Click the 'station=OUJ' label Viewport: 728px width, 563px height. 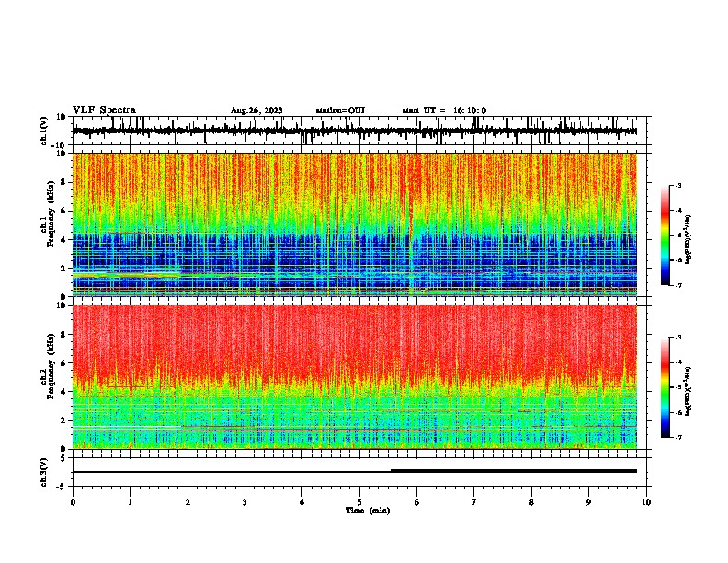(340, 110)
